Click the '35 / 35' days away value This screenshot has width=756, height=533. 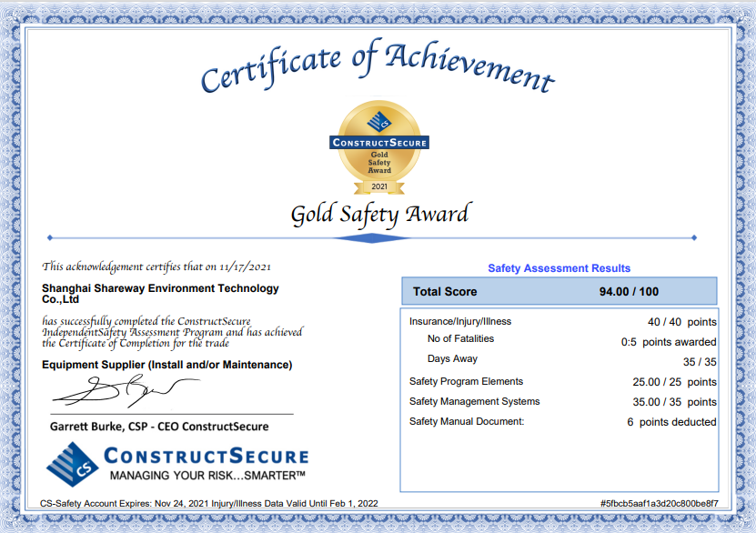700,362
